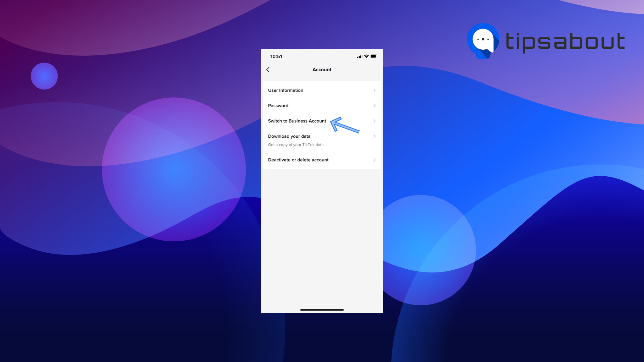Open Deactivate or delete account
The image size is (644, 362).
click(322, 160)
